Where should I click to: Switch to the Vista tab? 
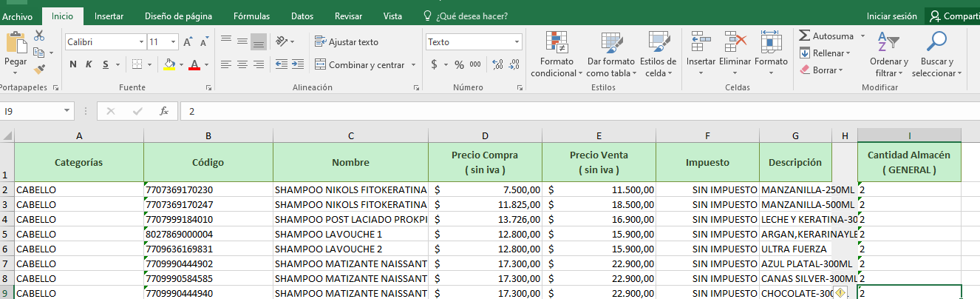[x=393, y=16]
